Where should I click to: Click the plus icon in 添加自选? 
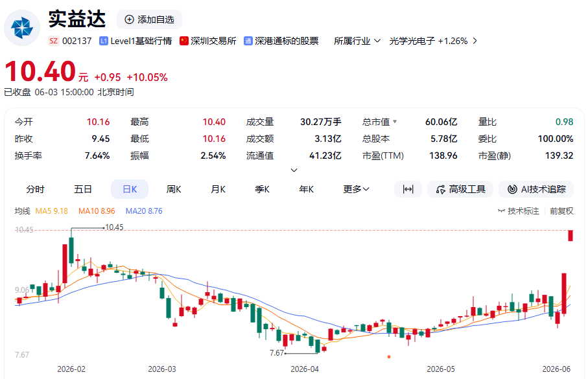pyautogui.click(x=129, y=19)
